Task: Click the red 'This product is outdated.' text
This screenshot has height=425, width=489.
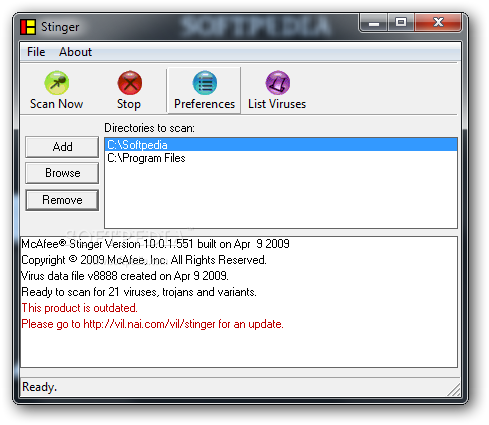Action: (x=79, y=308)
